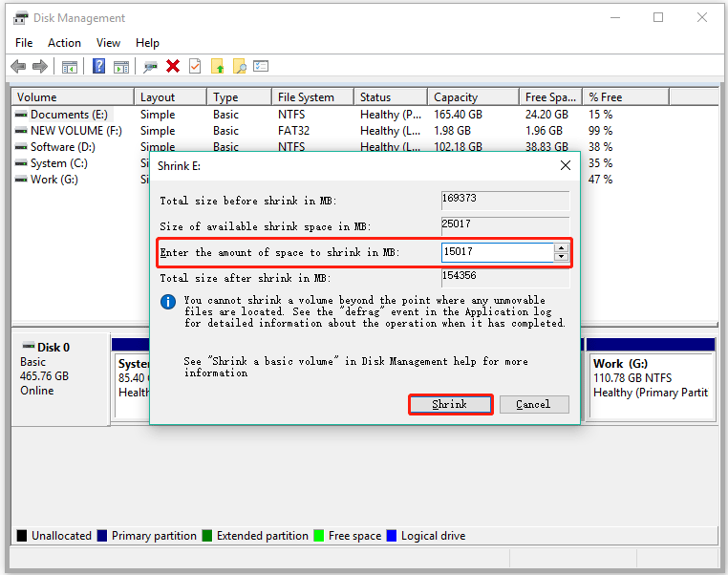Sort by the Type column header

pos(239,97)
